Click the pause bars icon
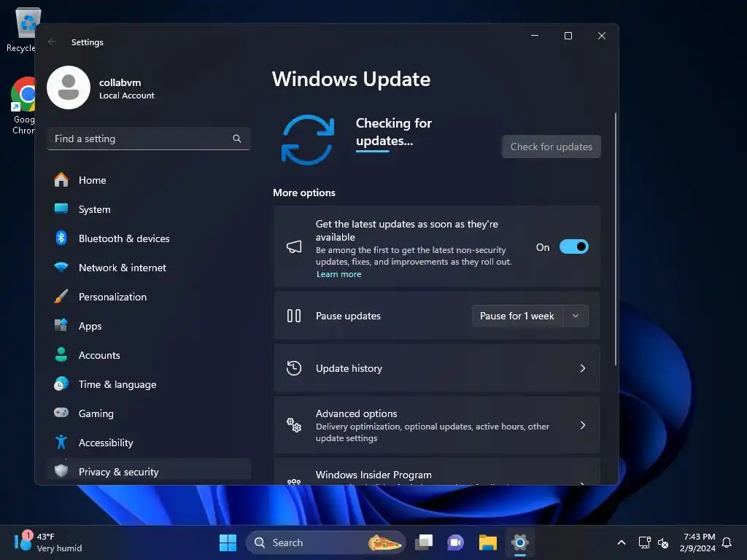Screen dimensions: 747x560 (294, 316)
